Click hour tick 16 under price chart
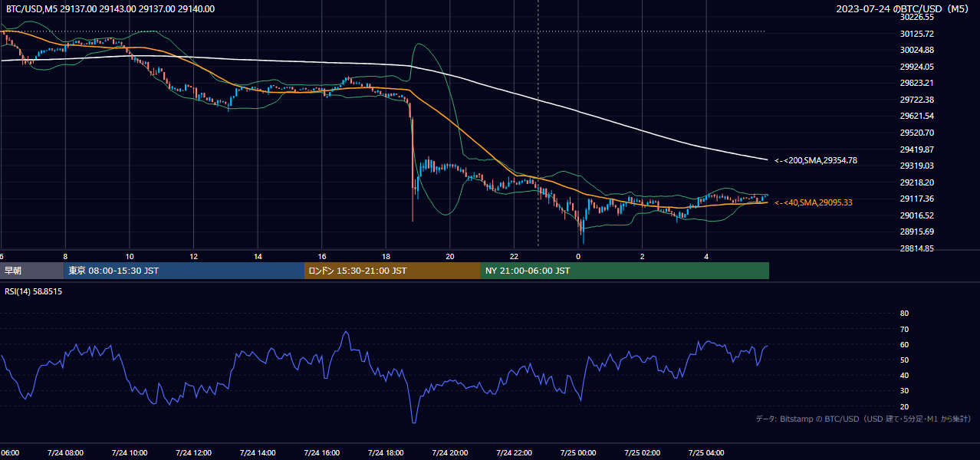980x460 pixels. (321, 257)
